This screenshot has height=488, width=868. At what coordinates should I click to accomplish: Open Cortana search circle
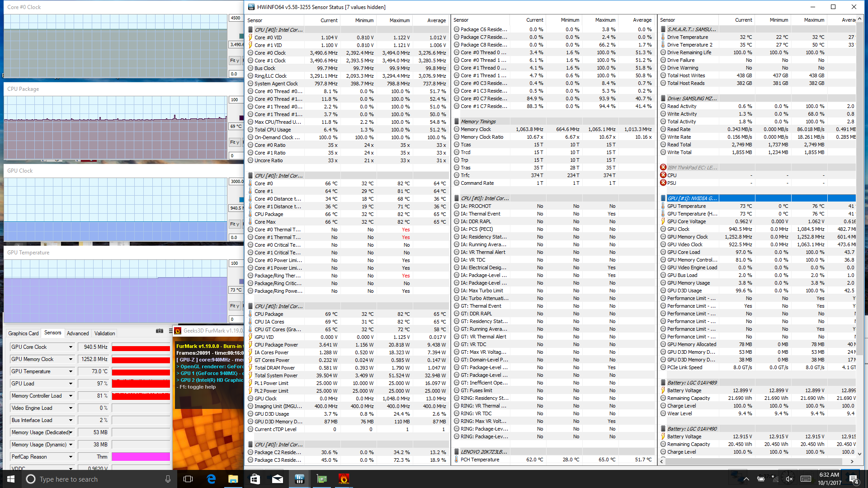pyautogui.click(x=30, y=479)
